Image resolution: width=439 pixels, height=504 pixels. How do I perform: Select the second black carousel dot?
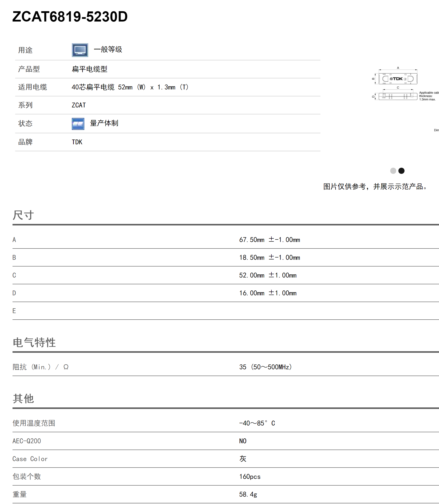[401, 171]
